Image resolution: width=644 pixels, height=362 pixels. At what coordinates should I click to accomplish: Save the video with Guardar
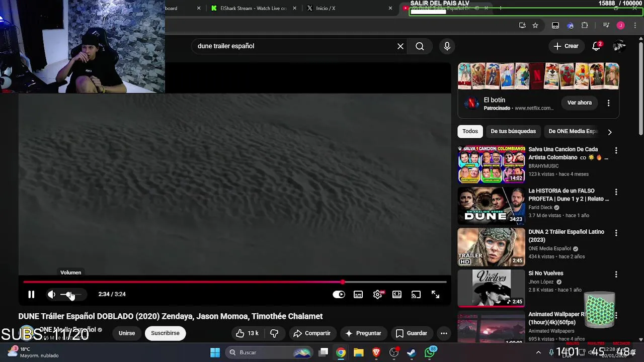coord(412,333)
